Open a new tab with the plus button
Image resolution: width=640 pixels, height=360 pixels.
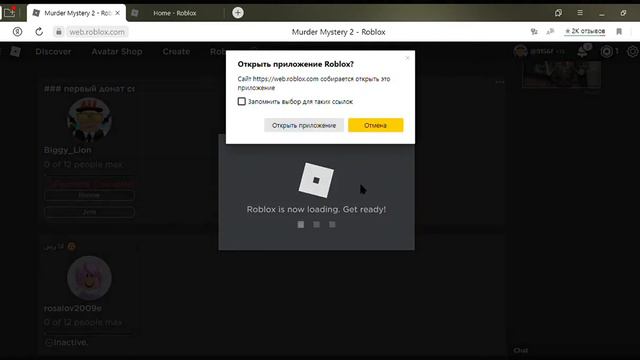coord(238,13)
